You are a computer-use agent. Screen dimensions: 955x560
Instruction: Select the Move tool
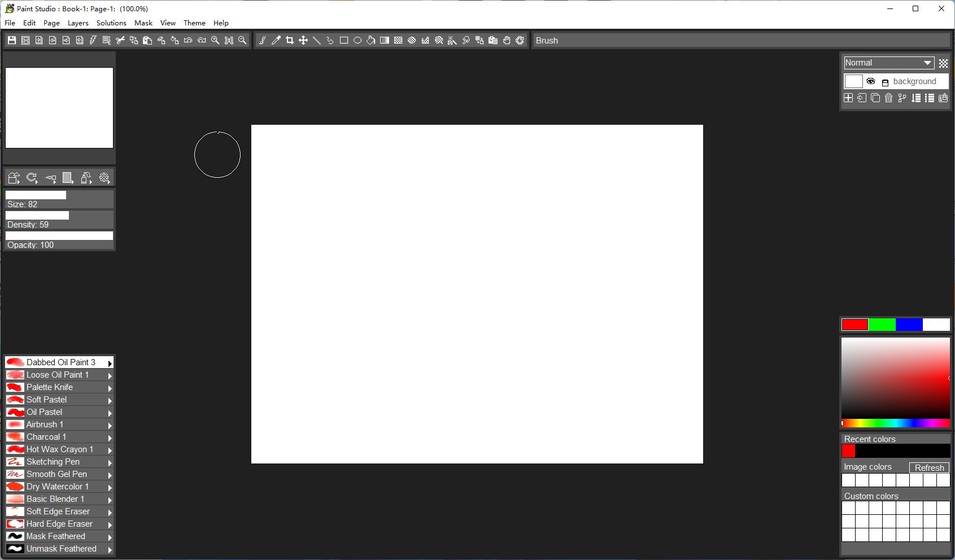[303, 40]
